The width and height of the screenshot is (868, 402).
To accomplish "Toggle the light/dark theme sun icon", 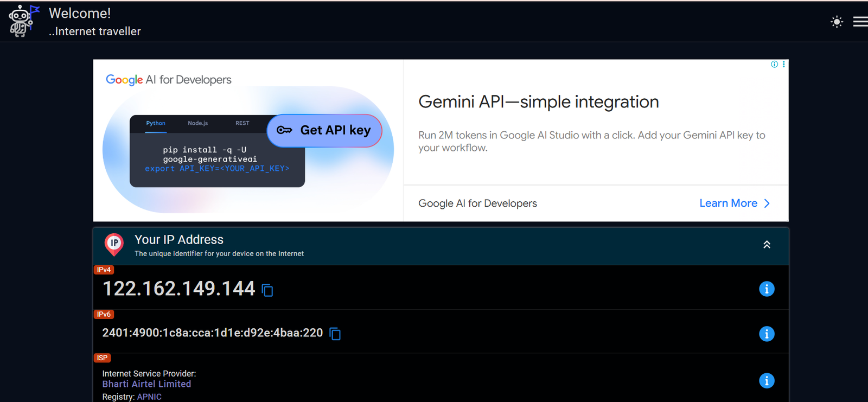I will point(837,22).
